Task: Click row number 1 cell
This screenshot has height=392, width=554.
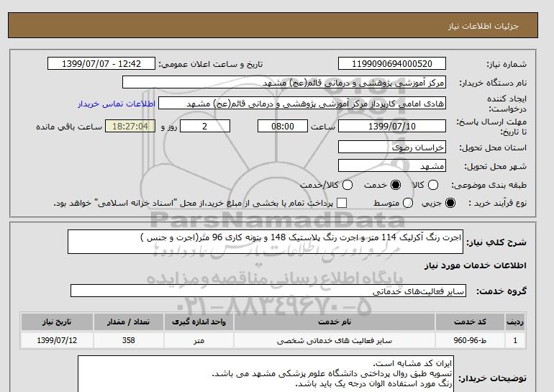Action: [515, 340]
